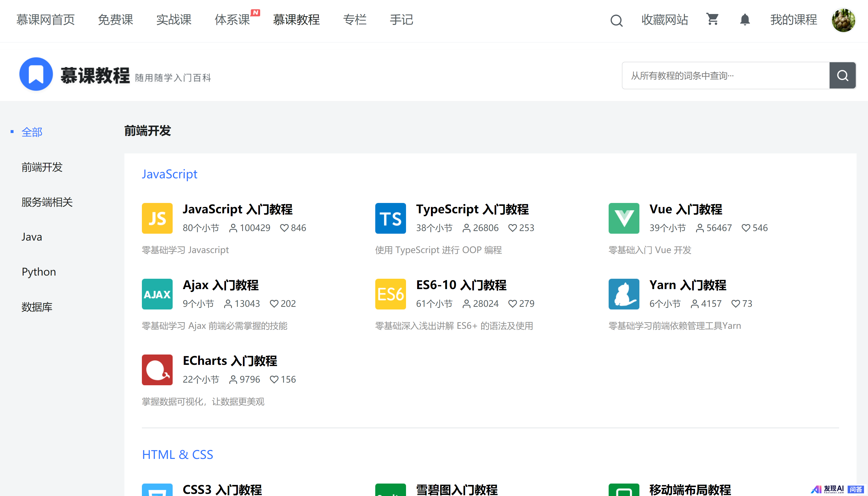The image size is (868, 496).
Task: Open the 实战课 nav item
Action: (173, 20)
